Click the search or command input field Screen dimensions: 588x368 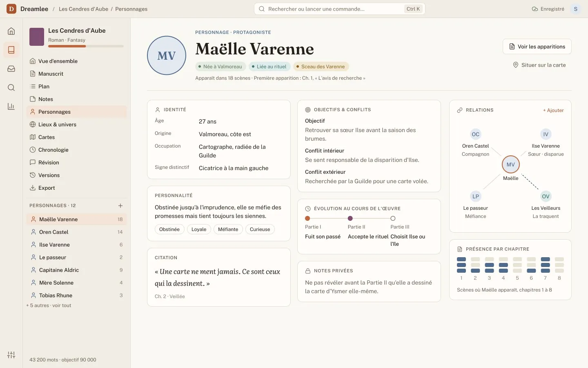[x=340, y=9]
